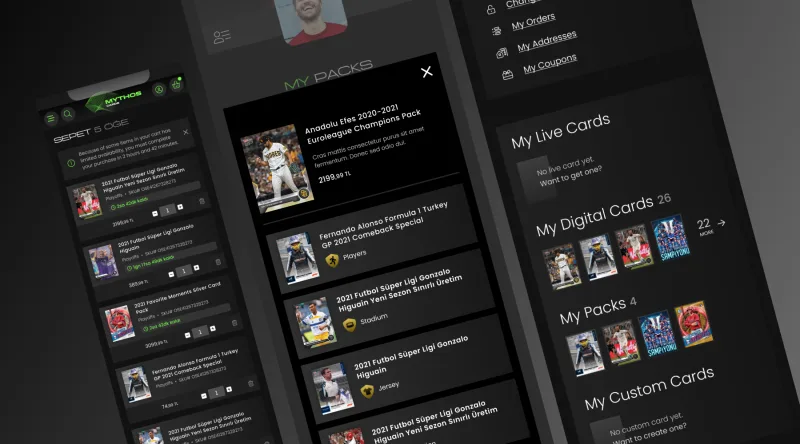800x444 pixels.
Task: Open first card thumbnail in My Digital Cards
Action: tap(562, 267)
